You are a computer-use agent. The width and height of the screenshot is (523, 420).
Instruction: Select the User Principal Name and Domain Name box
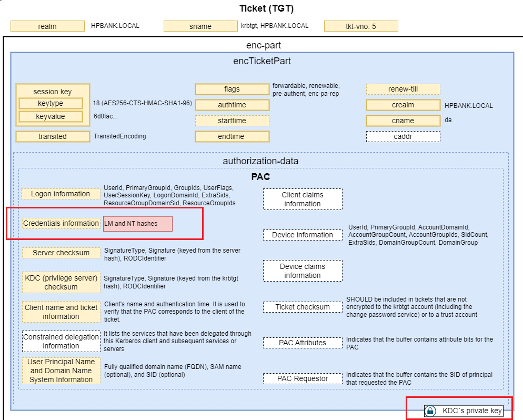pyautogui.click(x=61, y=371)
